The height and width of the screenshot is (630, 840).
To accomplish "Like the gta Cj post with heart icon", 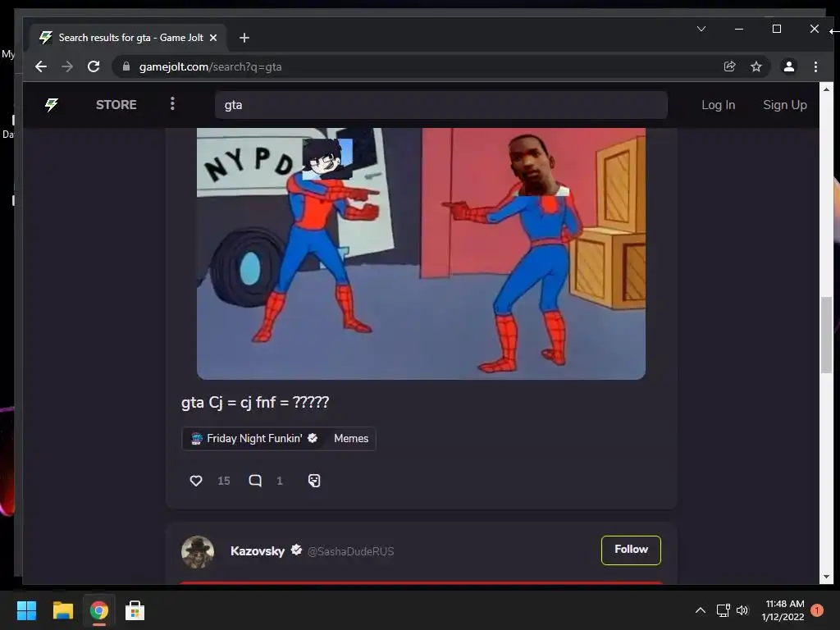I will (196, 481).
